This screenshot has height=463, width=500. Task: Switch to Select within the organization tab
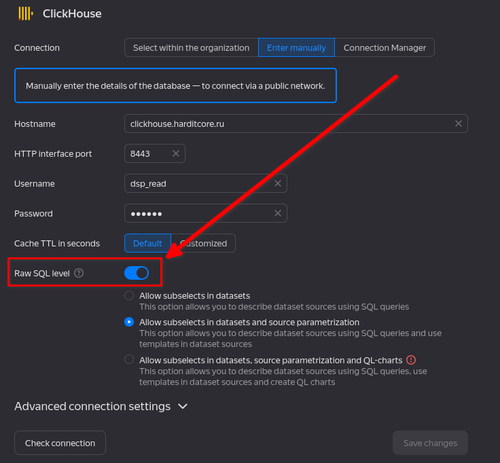(191, 48)
